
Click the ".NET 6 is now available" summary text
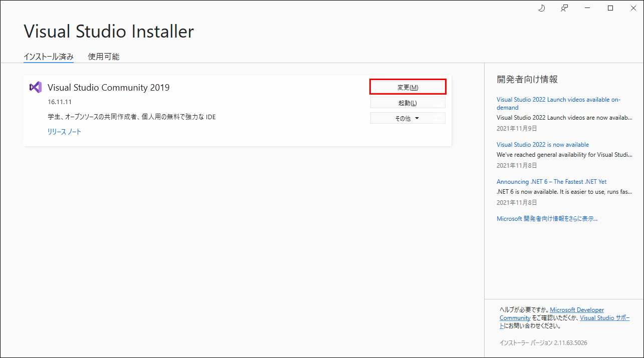[564, 192]
